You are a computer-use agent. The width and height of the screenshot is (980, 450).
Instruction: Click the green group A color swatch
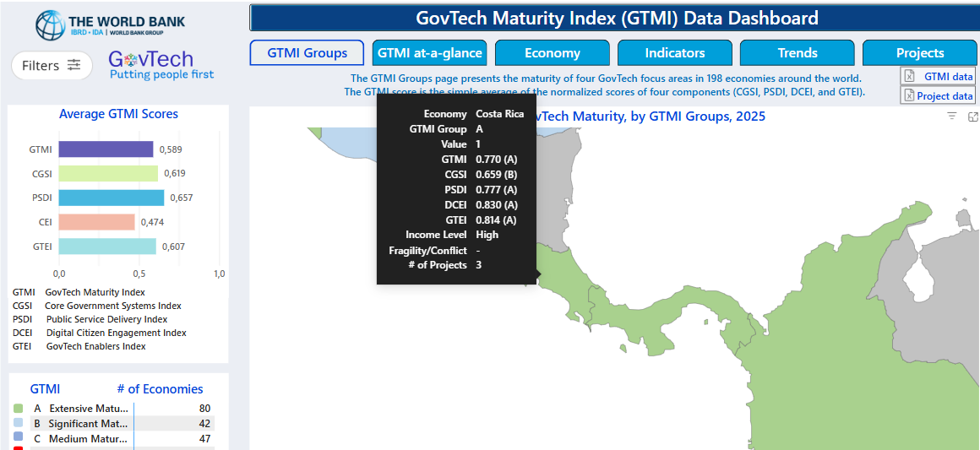(x=19, y=409)
